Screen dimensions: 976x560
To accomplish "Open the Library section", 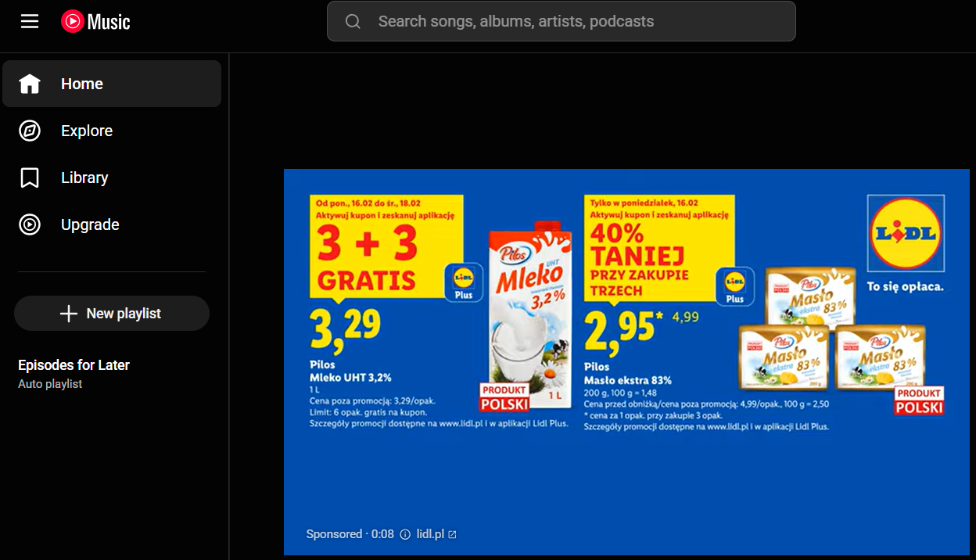I will tap(112, 178).
